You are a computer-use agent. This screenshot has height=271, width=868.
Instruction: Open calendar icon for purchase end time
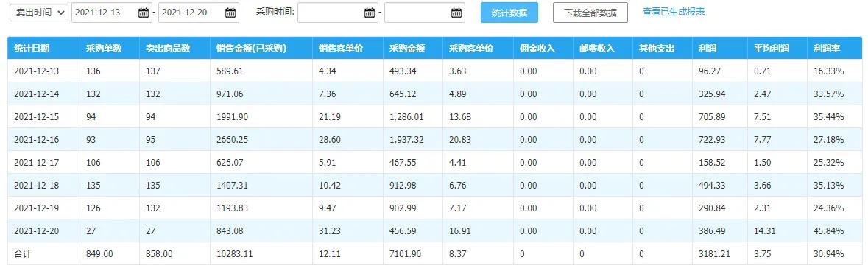tap(456, 13)
